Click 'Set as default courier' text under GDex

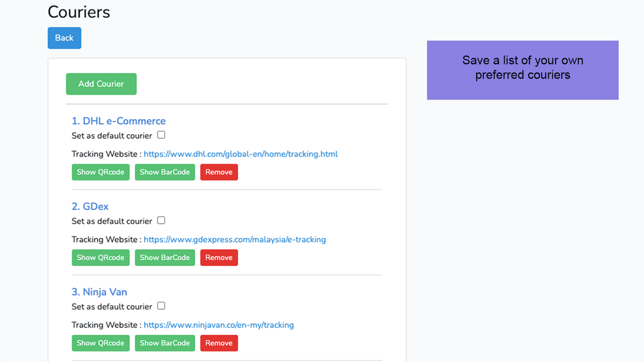[x=112, y=221]
